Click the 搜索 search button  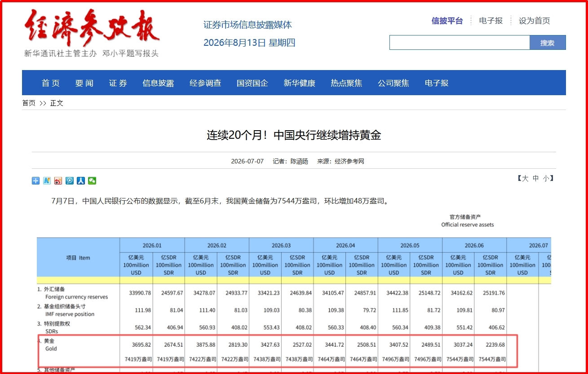pos(548,43)
